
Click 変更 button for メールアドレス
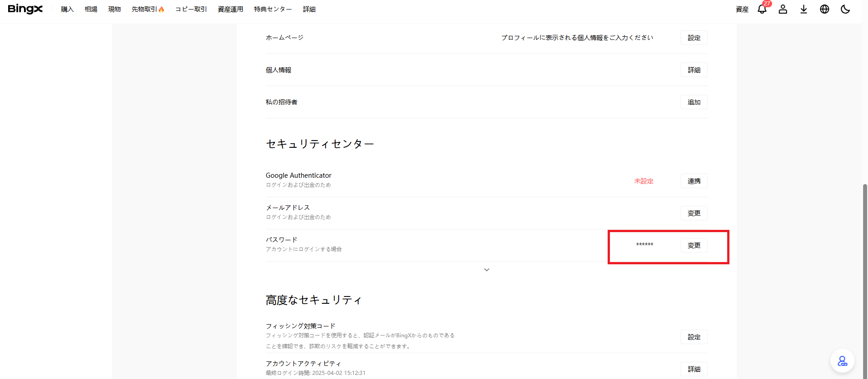[694, 213]
